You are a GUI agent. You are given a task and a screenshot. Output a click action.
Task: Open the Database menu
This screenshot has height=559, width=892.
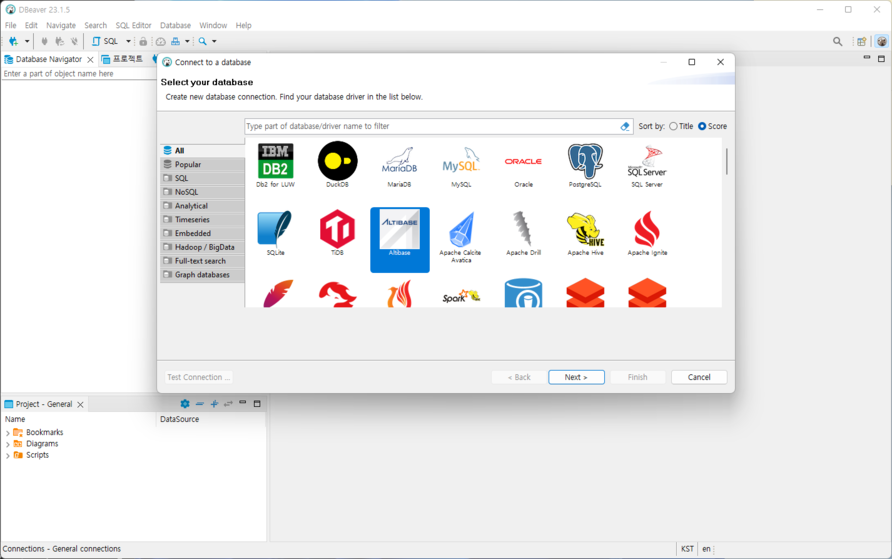pos(175,25)
